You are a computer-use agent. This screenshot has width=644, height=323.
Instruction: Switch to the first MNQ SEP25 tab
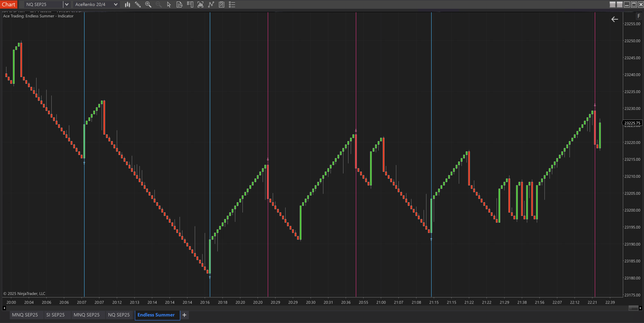pyautogui.click(x=25, y=315)
